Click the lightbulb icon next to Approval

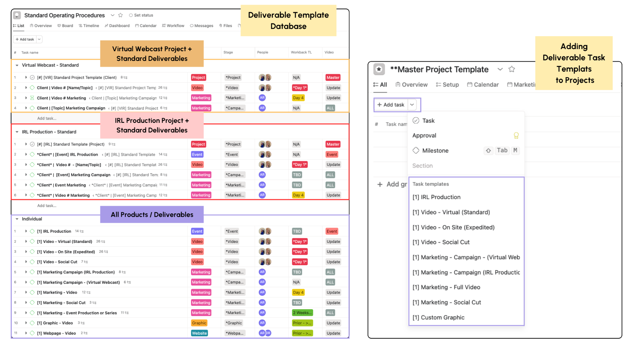click(x=517, y=135)
